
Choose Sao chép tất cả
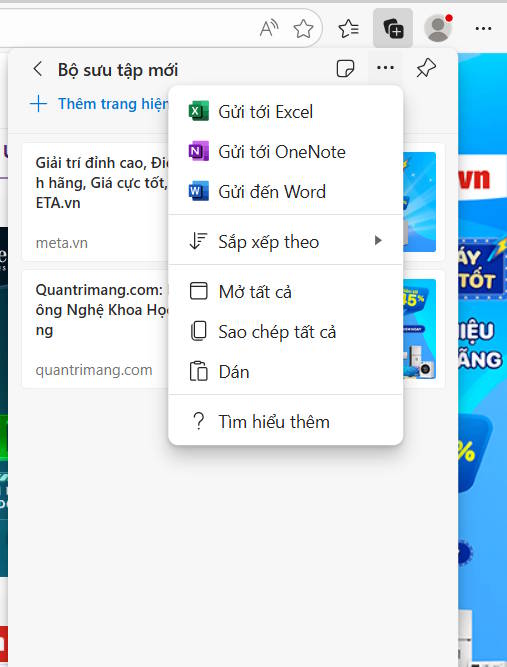[x=286, y=332]
